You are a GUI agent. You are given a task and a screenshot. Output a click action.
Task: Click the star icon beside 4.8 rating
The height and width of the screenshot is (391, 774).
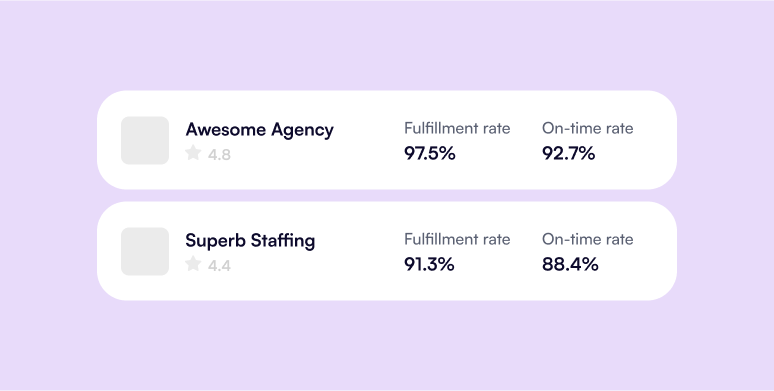coord(193,153)
